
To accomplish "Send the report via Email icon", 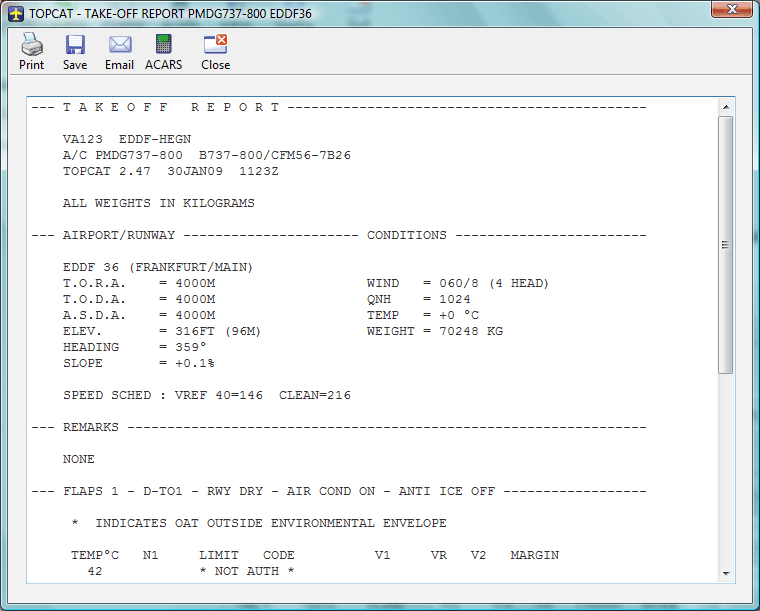I will pos(119,52).
